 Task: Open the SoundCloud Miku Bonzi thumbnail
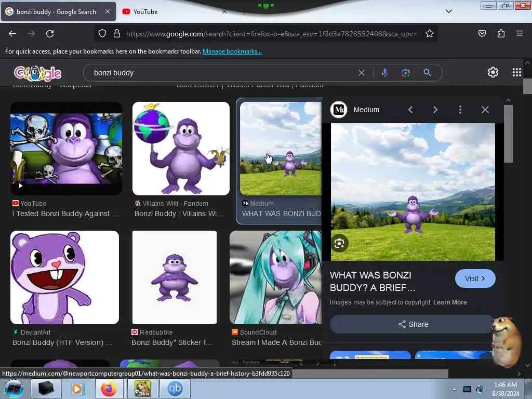point(275,277)
